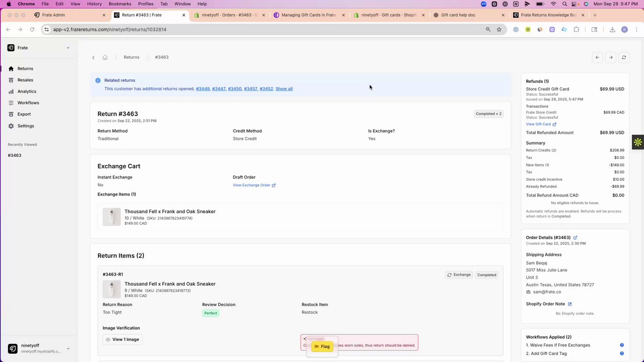644x362 pixels.
Task: Open Chrome three-dot menu
Action: coord(636,30)
